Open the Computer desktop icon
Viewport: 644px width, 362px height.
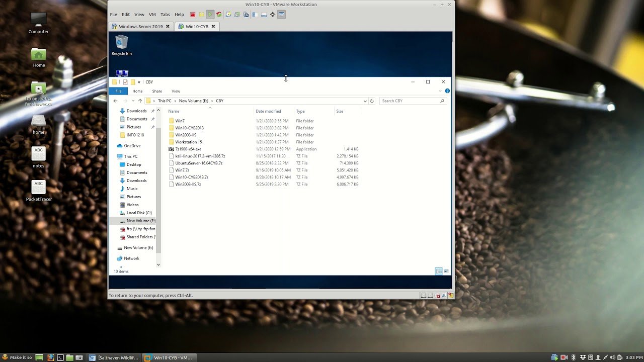pos(38,24)
